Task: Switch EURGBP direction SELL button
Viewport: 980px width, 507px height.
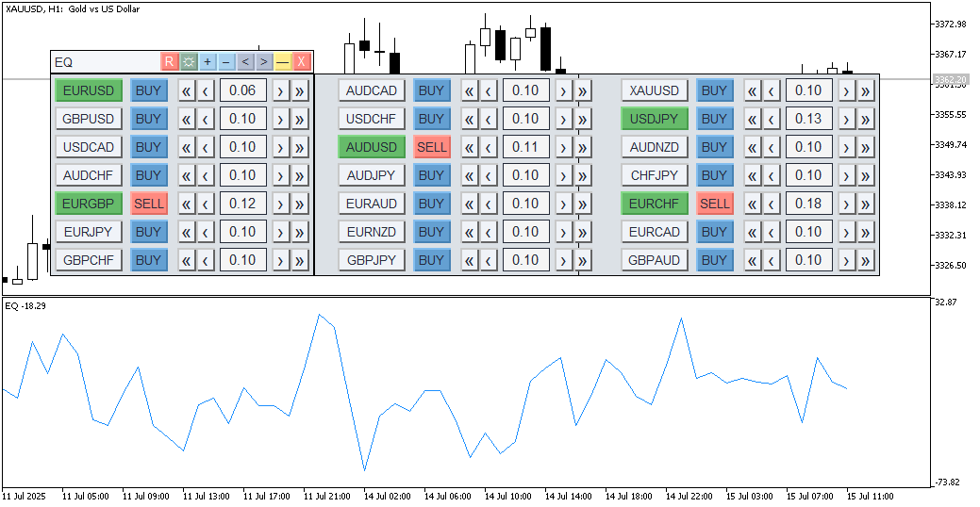Action: 149,204
